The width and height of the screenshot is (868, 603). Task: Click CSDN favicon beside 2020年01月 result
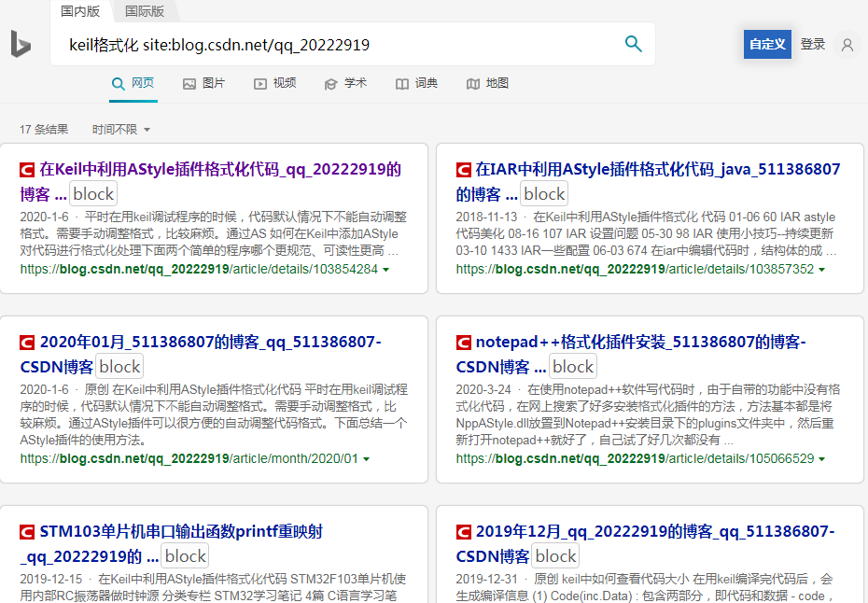click(x=27, y=343)
